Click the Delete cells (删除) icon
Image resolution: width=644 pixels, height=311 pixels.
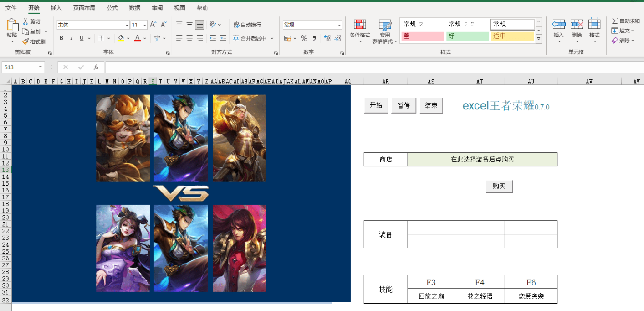click(x=577, y=24)
